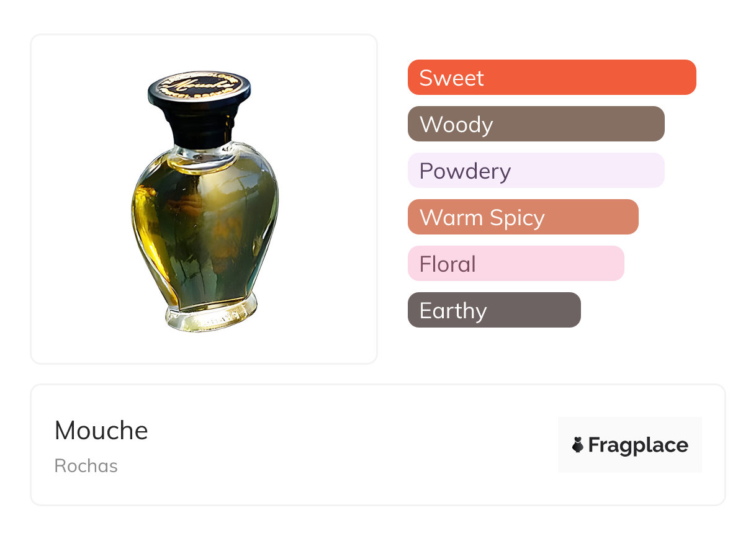Click the Earthy label text
The width and height of the screenshot is (756, 536).
click(x=453, y=311)
